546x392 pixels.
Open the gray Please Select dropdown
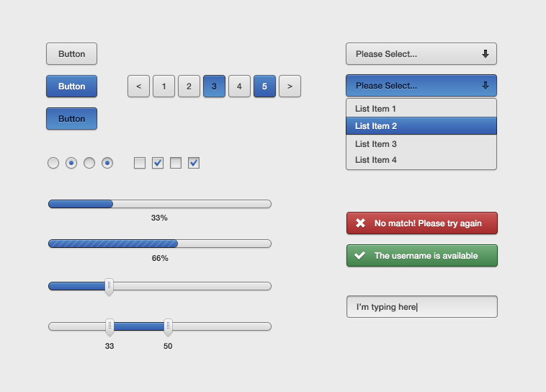pyautogui.click(x=421, y=53)
